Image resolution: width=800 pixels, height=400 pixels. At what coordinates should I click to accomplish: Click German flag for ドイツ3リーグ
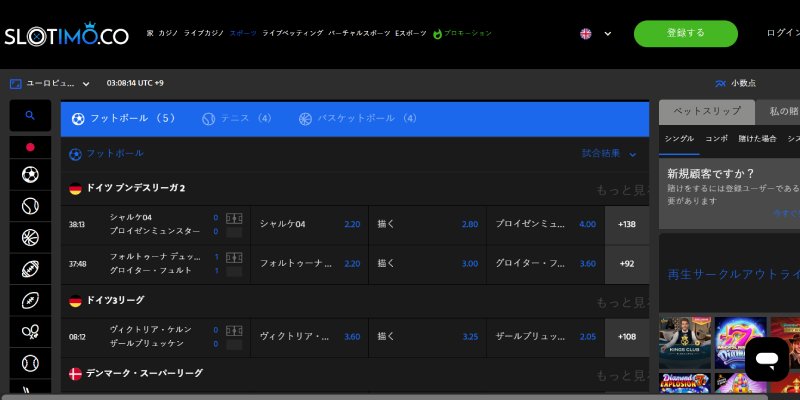click(76, 301)
